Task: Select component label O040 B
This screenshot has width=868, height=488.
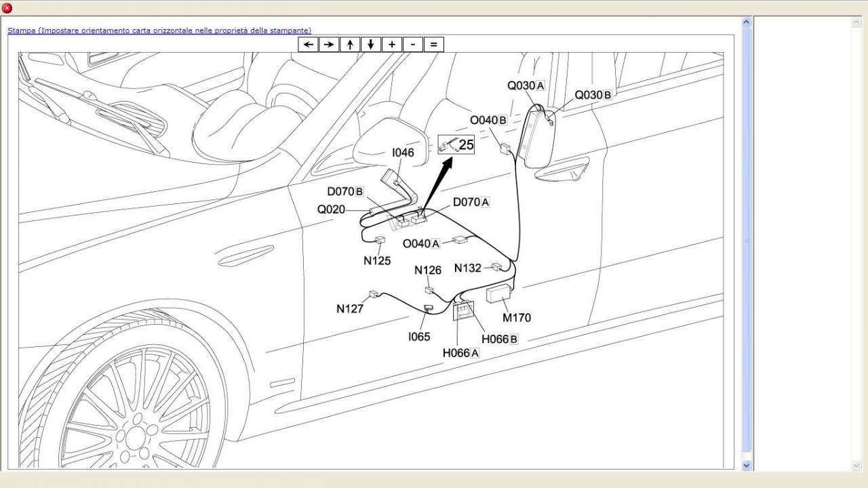Action: (x=488, y=120)
